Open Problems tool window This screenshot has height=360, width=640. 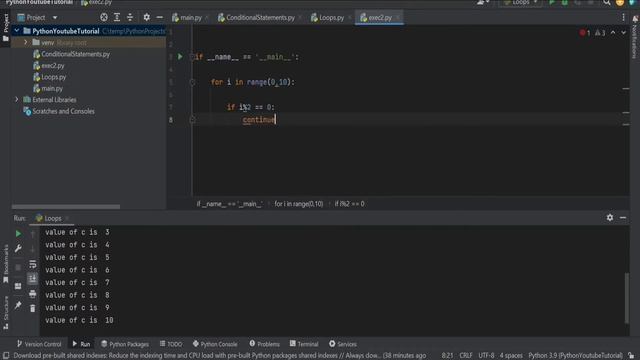click(x=264, y=344)
